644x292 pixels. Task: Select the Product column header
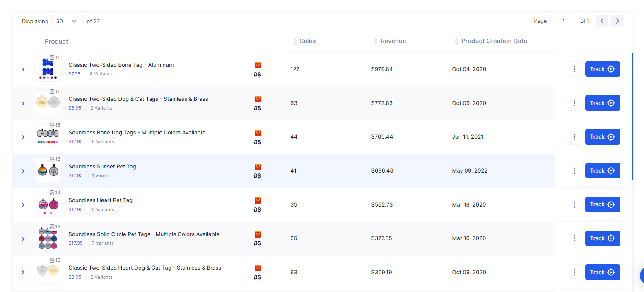tap(56, 41)
